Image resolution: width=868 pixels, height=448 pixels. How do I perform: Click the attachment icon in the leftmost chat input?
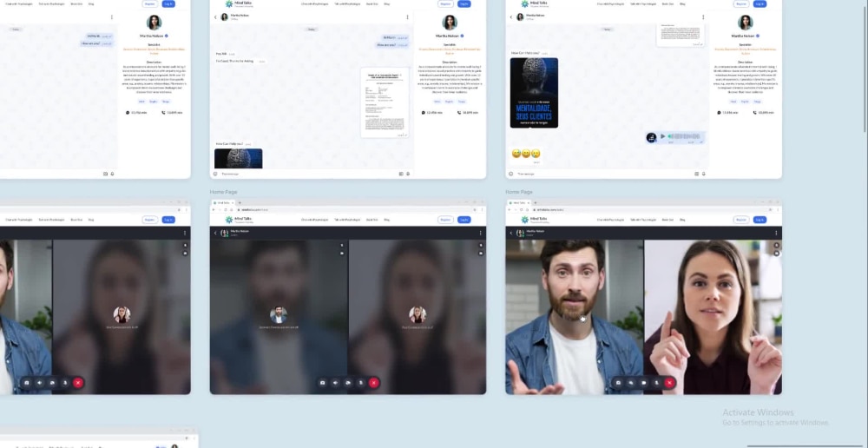(105, 174)
